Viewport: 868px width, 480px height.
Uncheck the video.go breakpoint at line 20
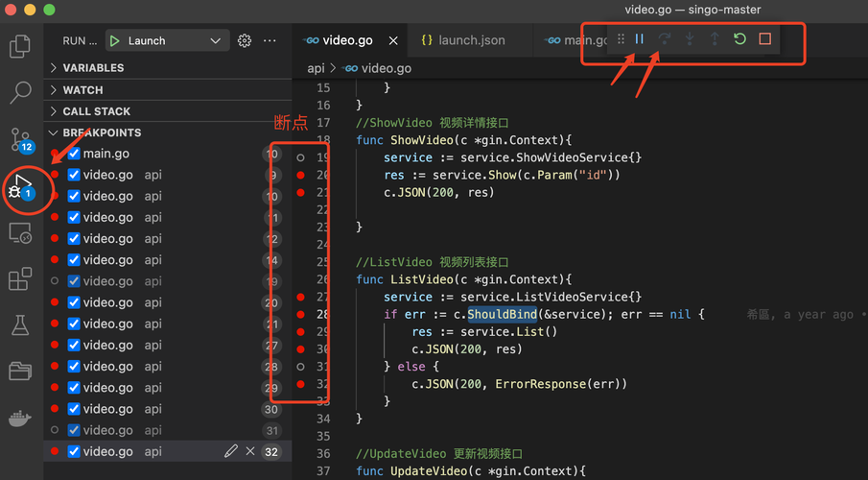[x=74, y=302]
